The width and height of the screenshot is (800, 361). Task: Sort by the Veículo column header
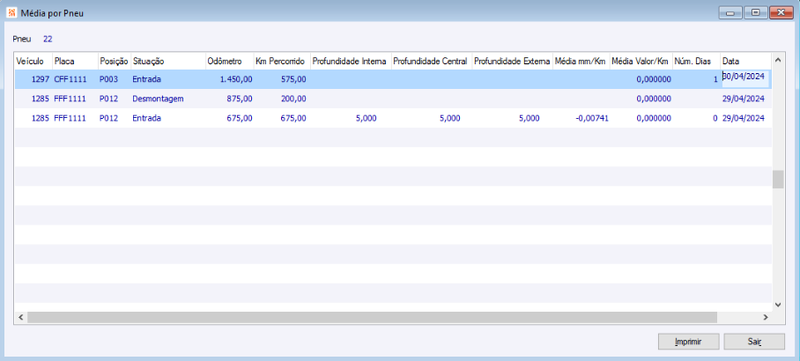click(33, 61)
